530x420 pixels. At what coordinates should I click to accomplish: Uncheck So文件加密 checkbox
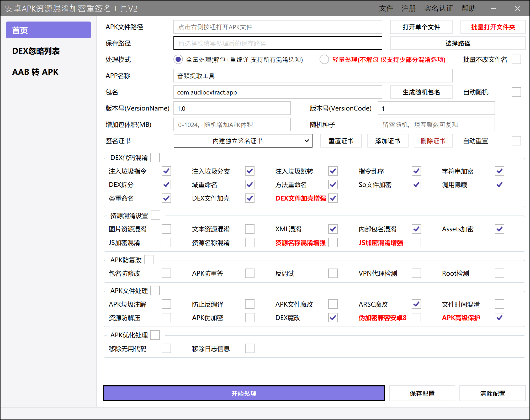click(x=416, y=185)
